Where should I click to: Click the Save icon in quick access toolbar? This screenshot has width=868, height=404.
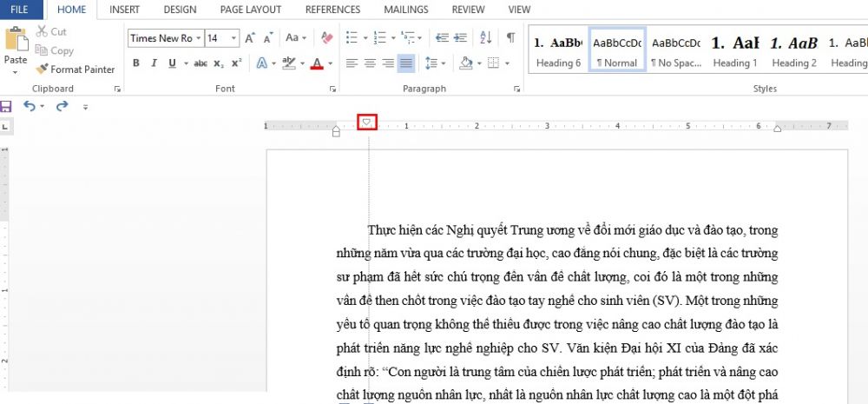[x=7, y=106]
